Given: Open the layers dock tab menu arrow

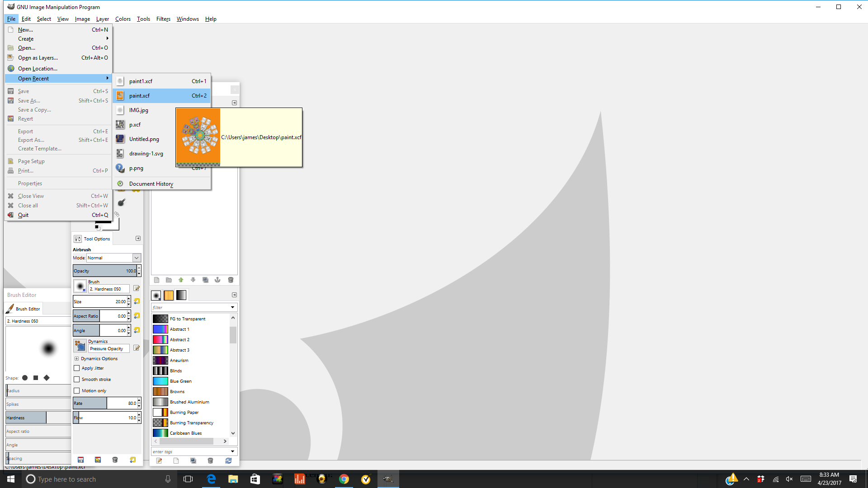Looking at the screenshot, I should tap(234, 103).
